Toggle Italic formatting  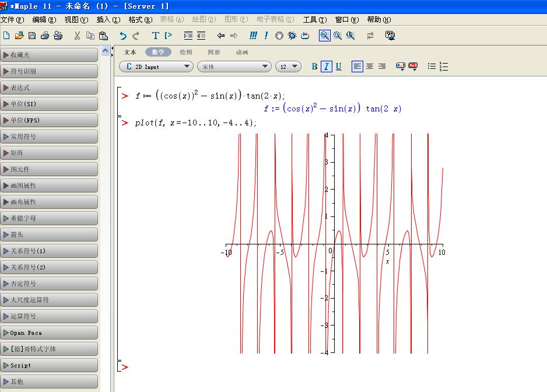(326, 66)
